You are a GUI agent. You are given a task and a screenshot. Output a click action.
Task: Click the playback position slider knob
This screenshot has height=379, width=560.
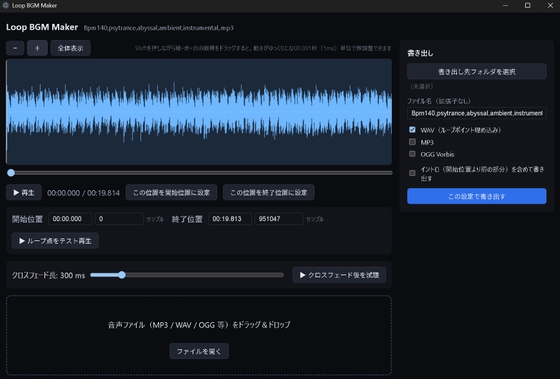pyautogui.click(x=11, y=173)
